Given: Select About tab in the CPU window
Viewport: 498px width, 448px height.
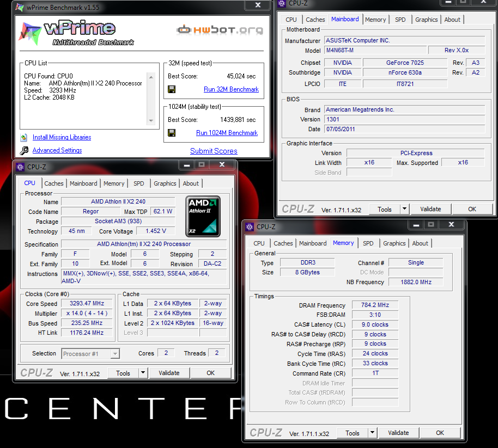Looking at the screenshot, I should click(x=191, y=183).
